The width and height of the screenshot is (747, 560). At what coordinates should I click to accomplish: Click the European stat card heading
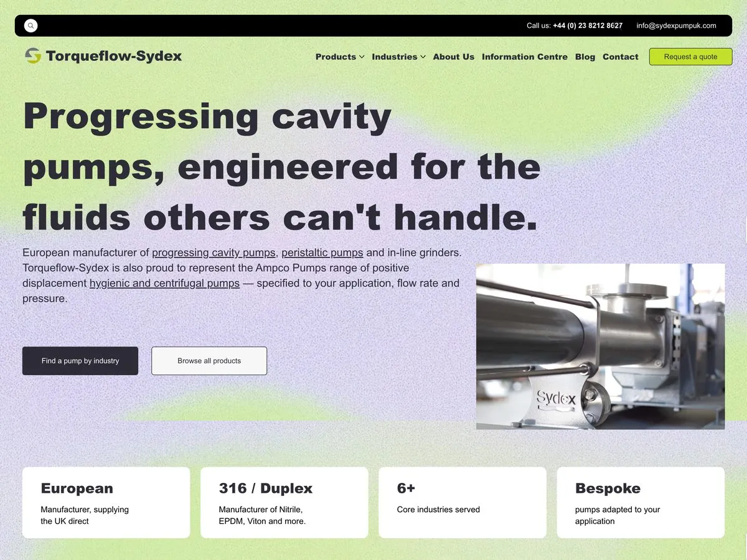coord(77,488)
